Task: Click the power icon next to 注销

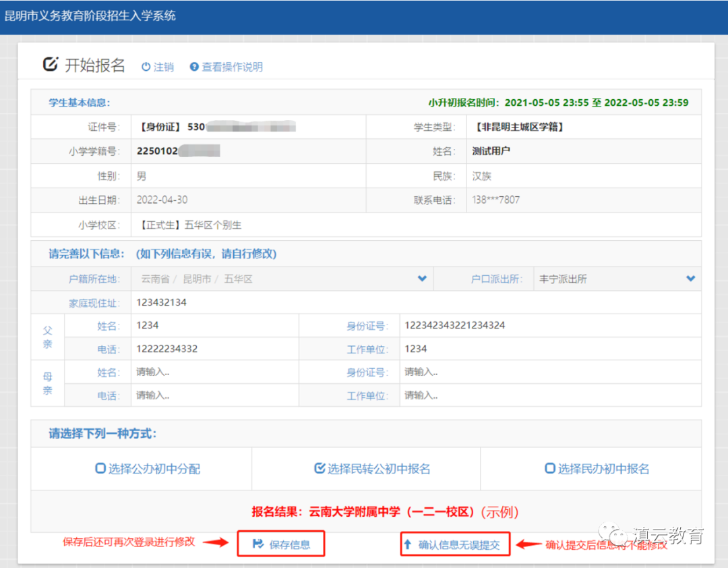Action: [x=146, y=67]
